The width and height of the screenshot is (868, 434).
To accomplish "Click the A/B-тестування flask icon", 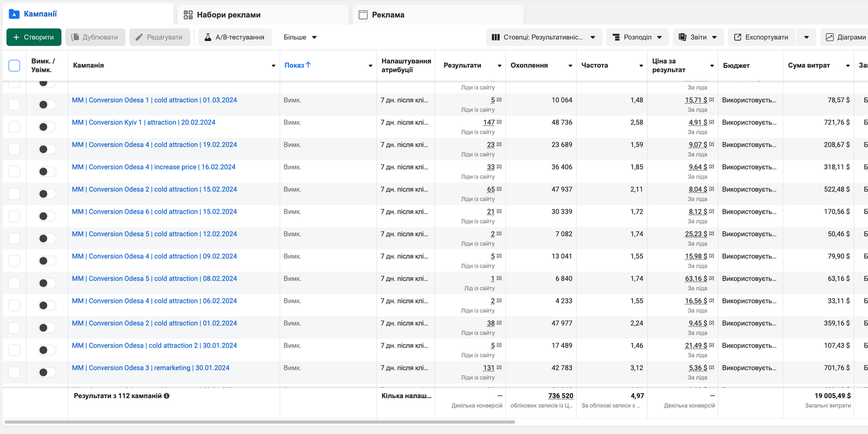I will 208,37.
